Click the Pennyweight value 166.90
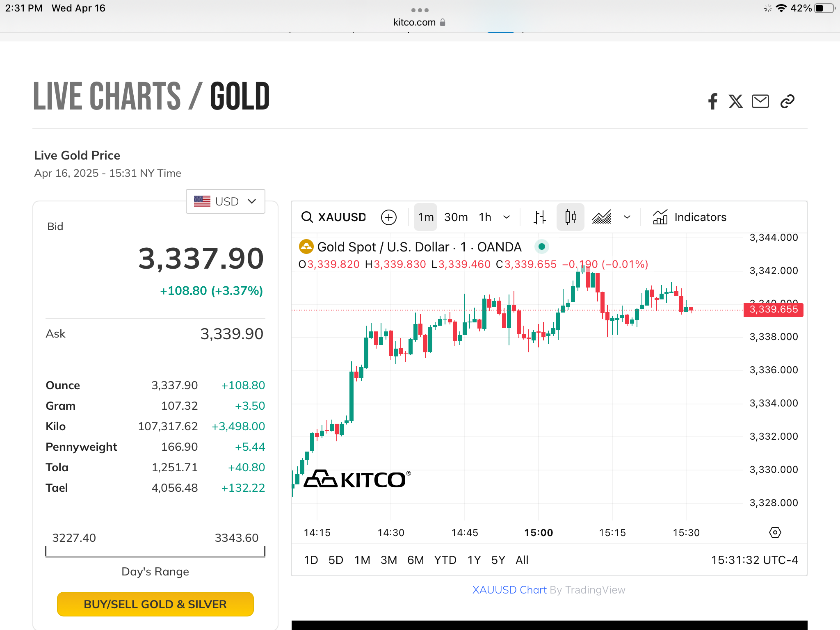840x630 pixels. tap(179, 447)
